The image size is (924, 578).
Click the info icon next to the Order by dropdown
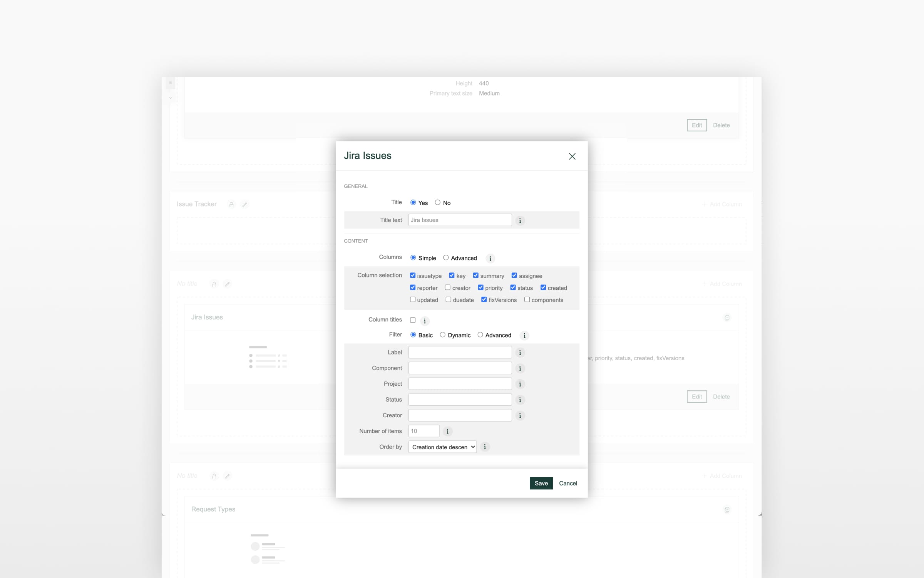click(x=485, y=447)
